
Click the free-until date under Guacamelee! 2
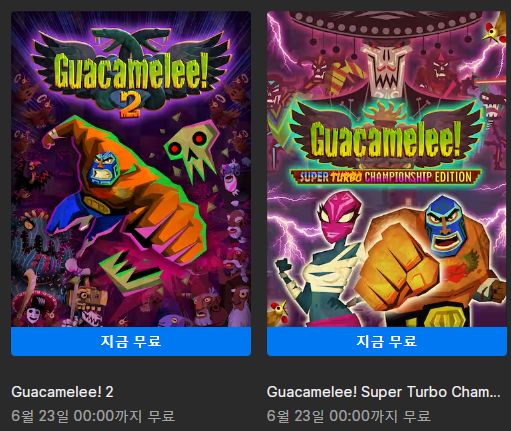(93, 416)
